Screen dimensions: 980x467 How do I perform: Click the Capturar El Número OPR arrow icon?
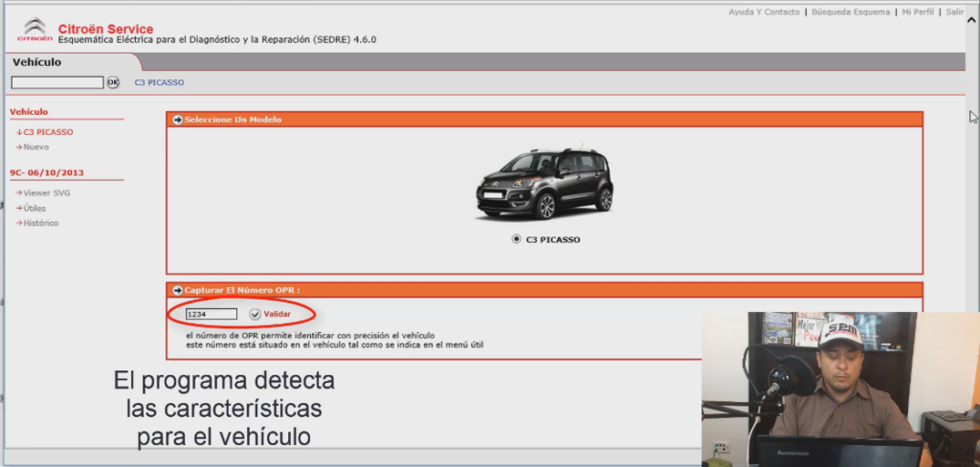[x=177, y=290]
